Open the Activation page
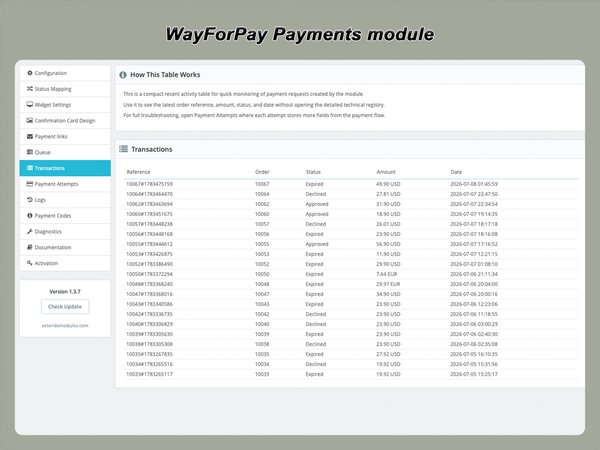This screenshot has height=450, width=600. click(65, 263)
